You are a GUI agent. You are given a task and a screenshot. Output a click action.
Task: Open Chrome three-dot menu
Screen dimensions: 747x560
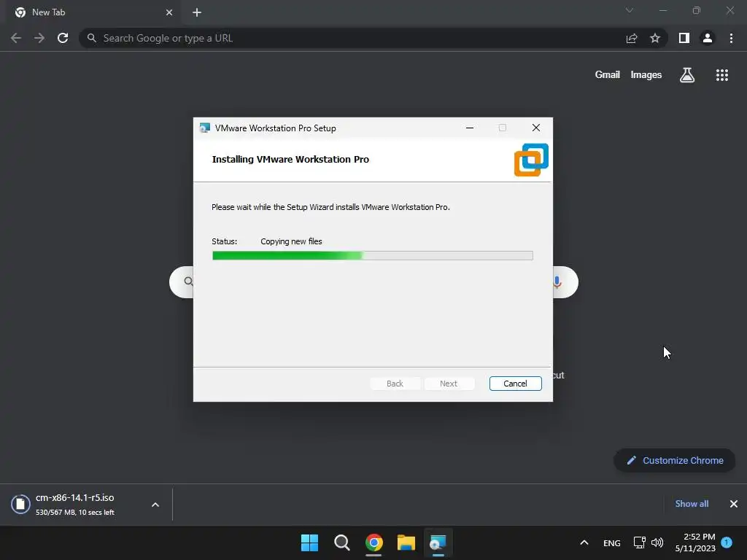click(731, 38)
